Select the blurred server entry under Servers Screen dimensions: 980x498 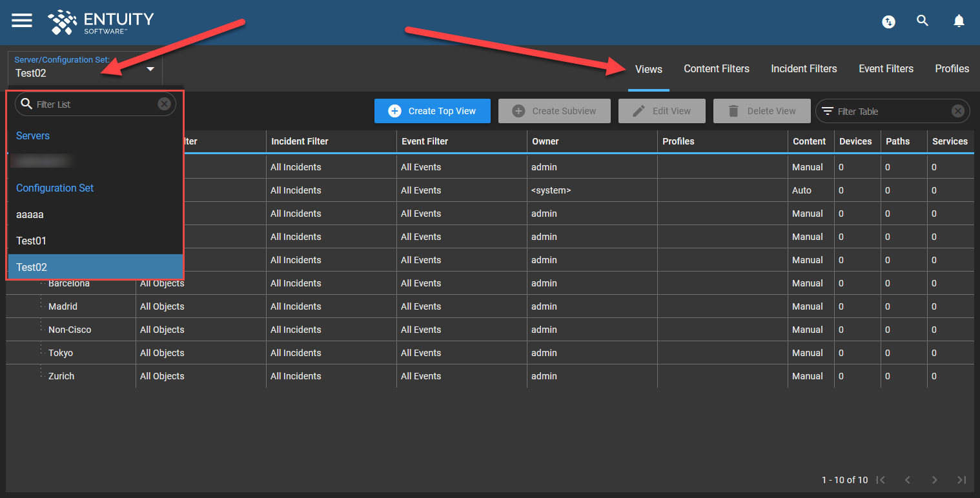[96, 161]
